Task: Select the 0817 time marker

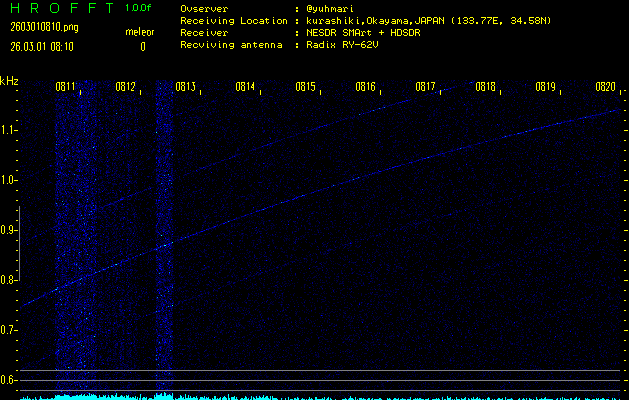Action: pyautogui.click(x=426, y=88)
